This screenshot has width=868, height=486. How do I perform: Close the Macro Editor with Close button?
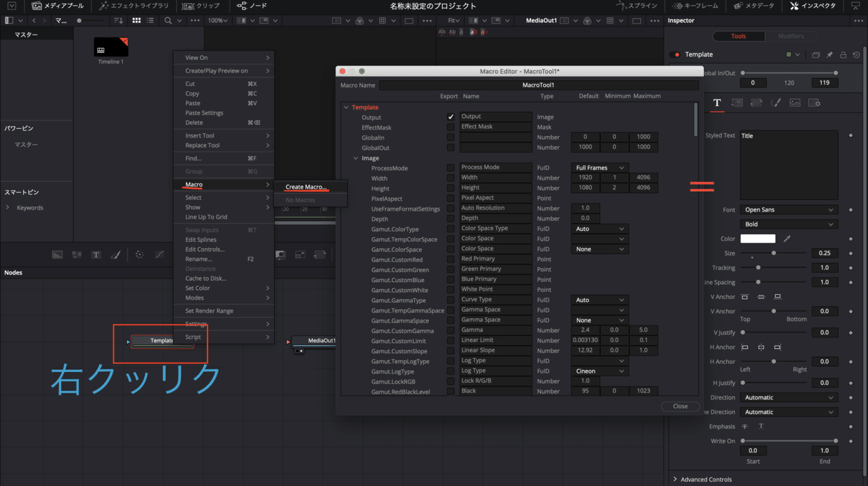point(680,406)
